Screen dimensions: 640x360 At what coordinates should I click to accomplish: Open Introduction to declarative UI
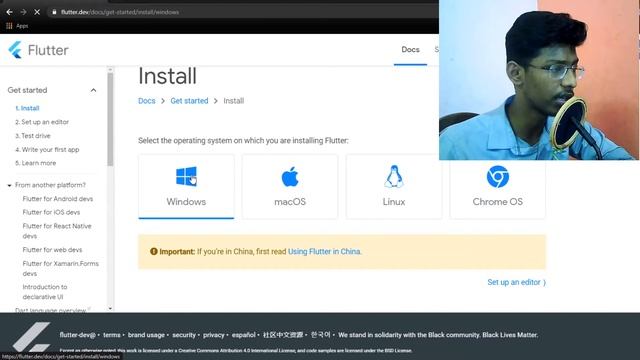pos(44,292)
